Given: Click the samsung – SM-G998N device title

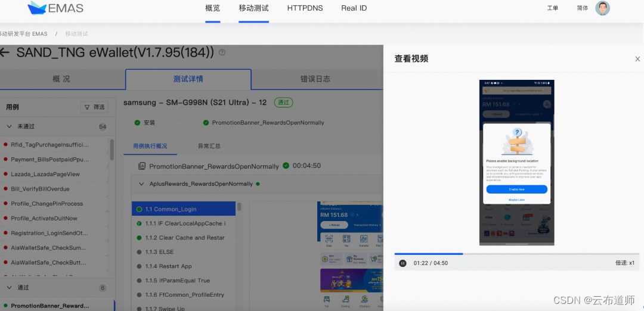Looking at the screenshot, I should click(195, 102).
